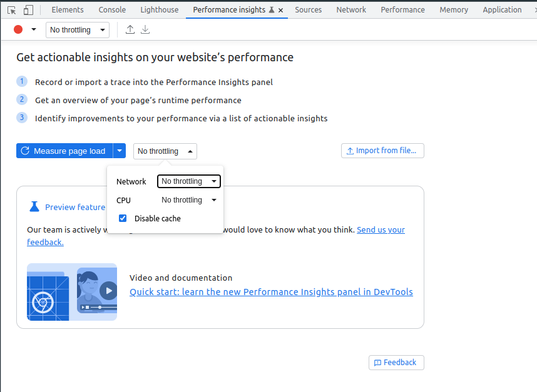The width and height of the screenshot is (537, 392).
Task: Click the Preview feature flask icon
Action: 34,206
